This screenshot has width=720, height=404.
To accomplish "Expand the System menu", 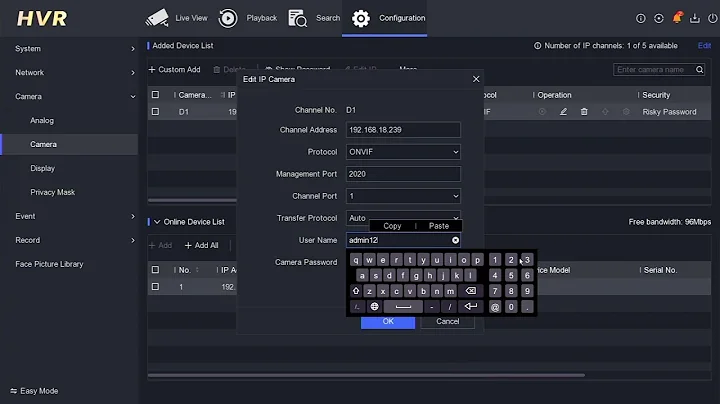I will (x=69, y=49).
